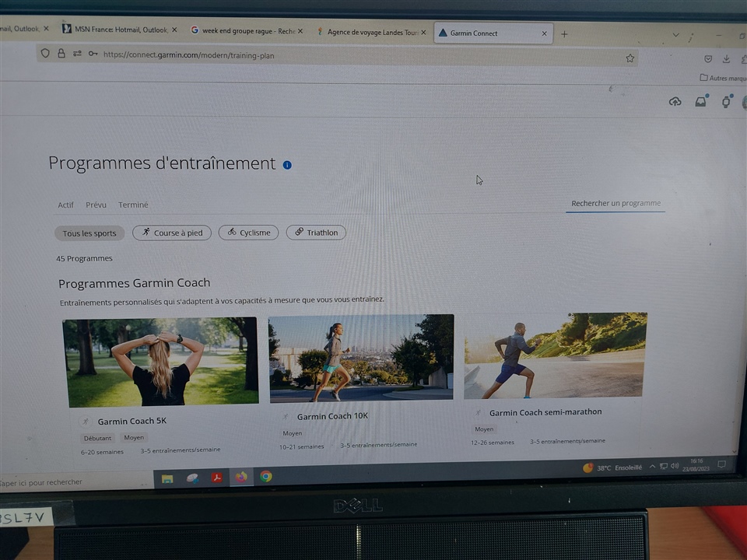
Task: Click the padlock site security icon
Action: point(61,54)
